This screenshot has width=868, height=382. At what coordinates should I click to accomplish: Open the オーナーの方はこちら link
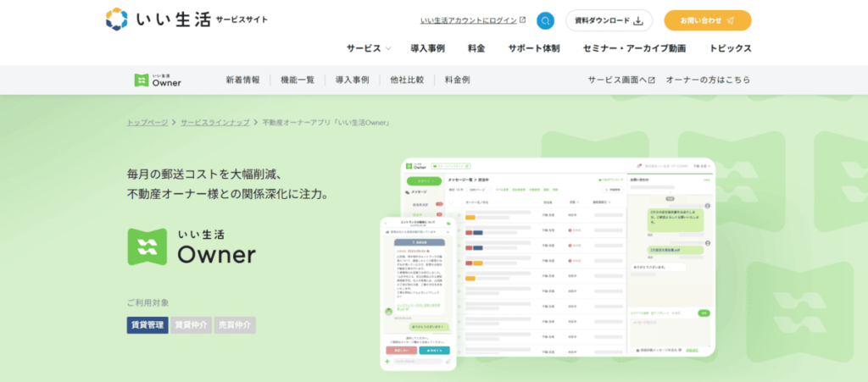708,80
